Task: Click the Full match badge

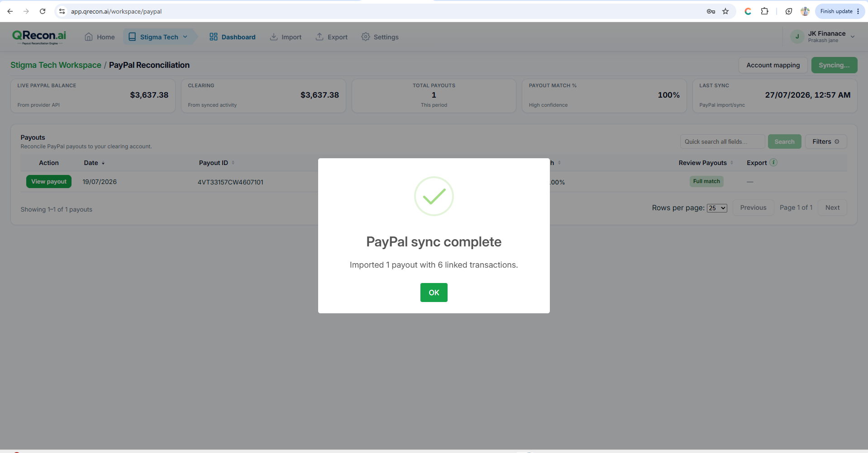Action: pos(706,181)
